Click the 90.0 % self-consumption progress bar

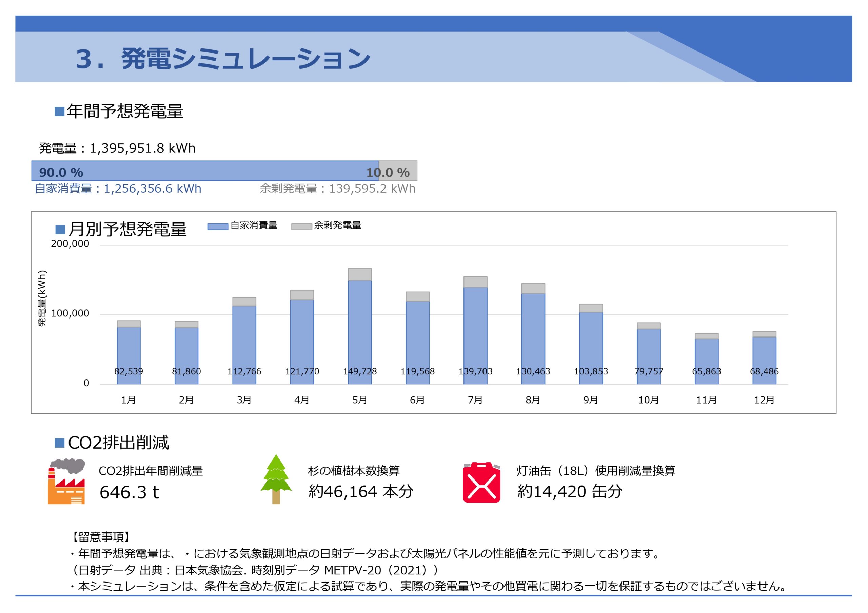[x=205, y=171]
